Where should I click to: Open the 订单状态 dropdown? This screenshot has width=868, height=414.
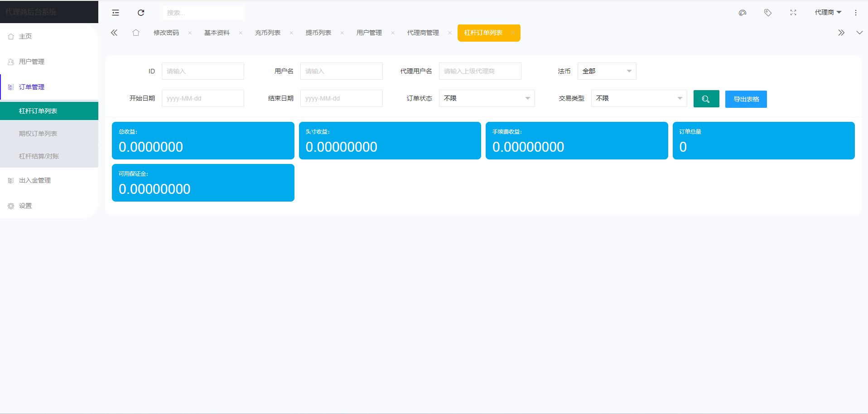(487, 98)
